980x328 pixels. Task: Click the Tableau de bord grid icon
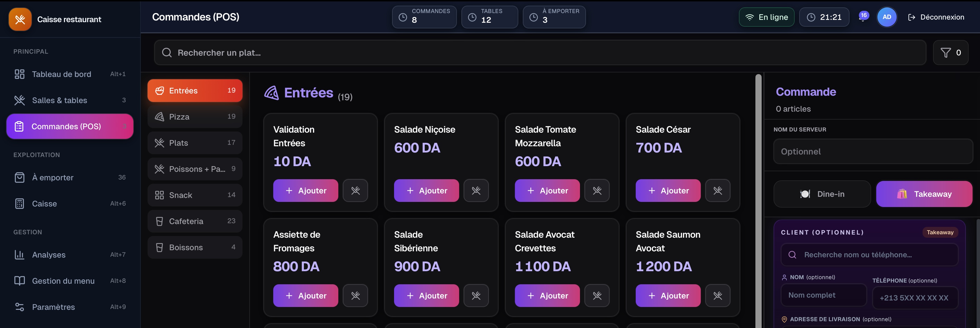click(x=19, y=74)
